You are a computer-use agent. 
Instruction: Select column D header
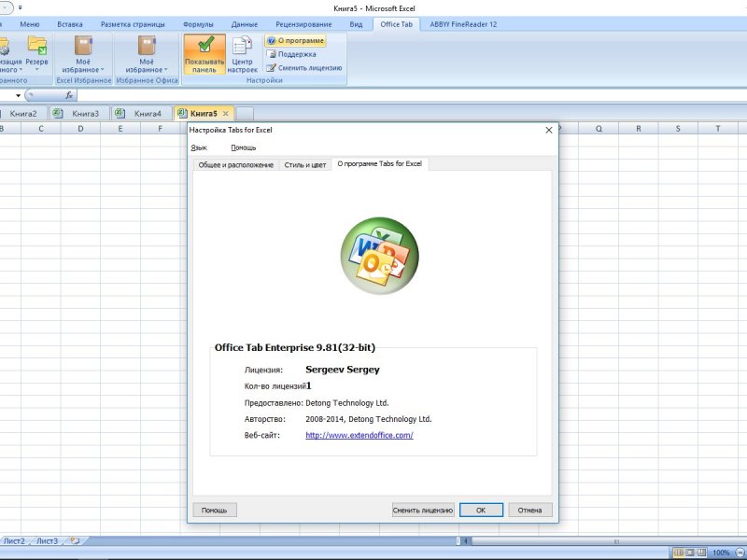[80, 129]
